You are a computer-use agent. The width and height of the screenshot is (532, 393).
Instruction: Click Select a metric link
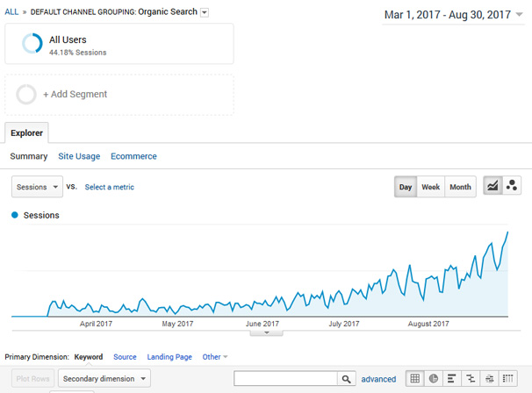tap(109, 187)
